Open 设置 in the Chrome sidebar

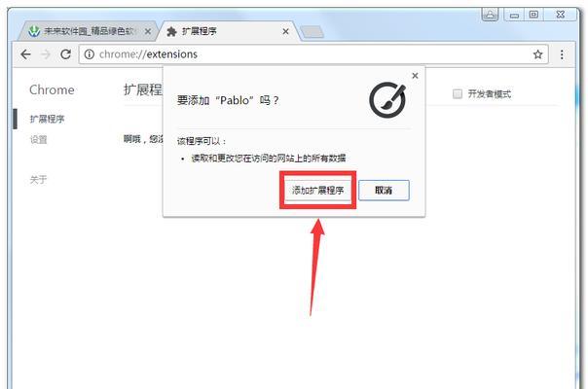pyautogui.click(x=39, y=140)
